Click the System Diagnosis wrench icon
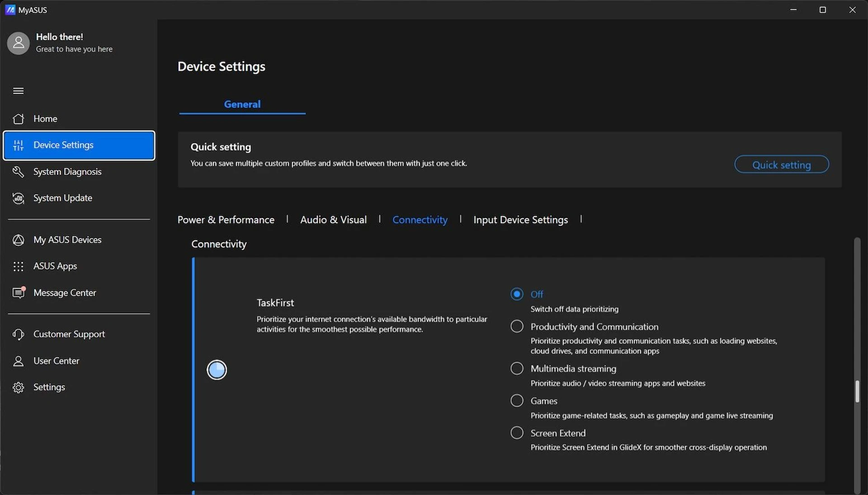Screen dimensions: 868x495 pyautogui.click(x=18, y=172)
